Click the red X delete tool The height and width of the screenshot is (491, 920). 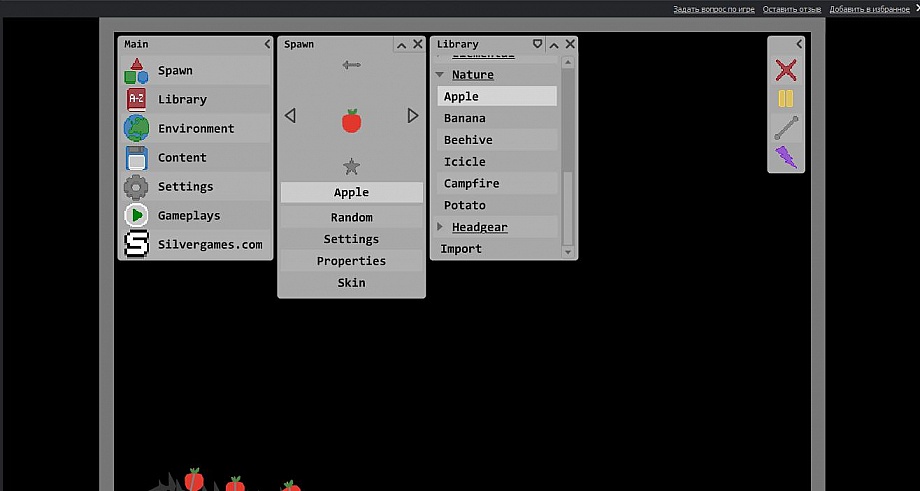pos(786,70)
